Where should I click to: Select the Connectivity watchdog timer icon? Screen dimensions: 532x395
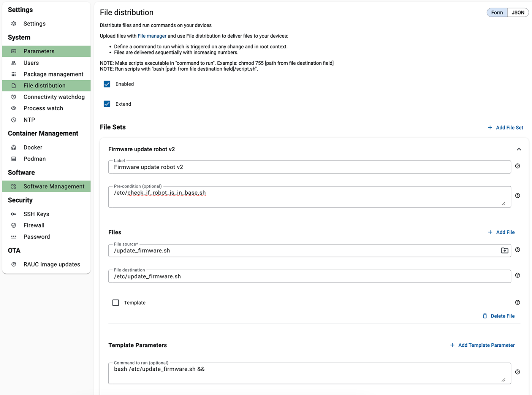(x=14, y=97)
